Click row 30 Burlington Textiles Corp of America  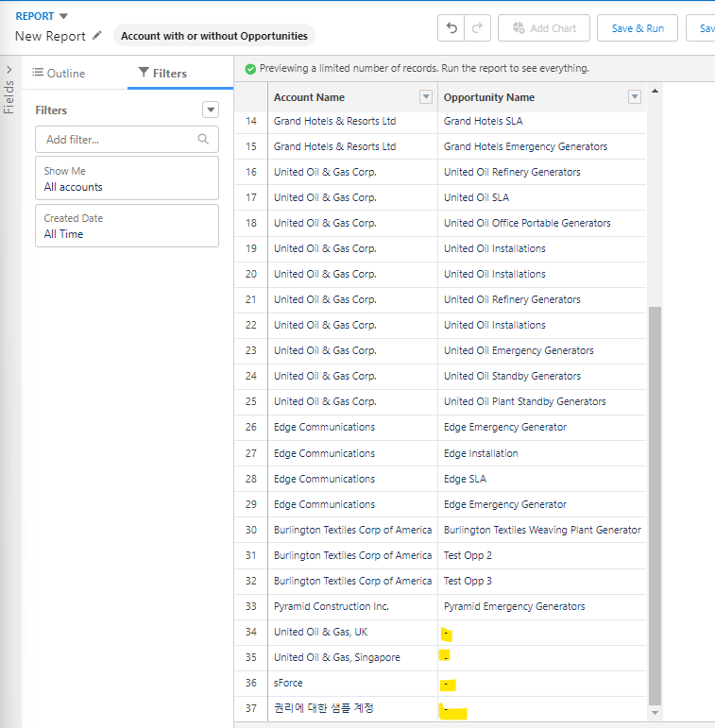(353, 531)
